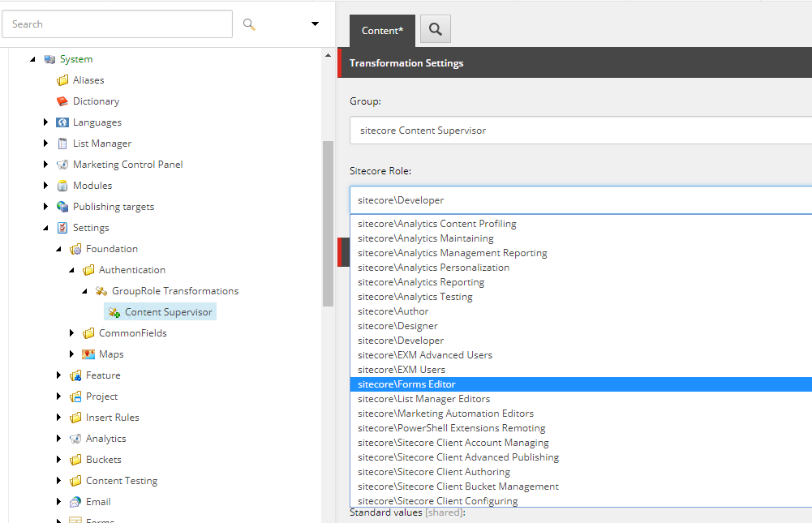The height and width of the screenshot is (523, 812).
Task: Click the Group field with sitecore Content Supervisor
Action: [581, 131]
